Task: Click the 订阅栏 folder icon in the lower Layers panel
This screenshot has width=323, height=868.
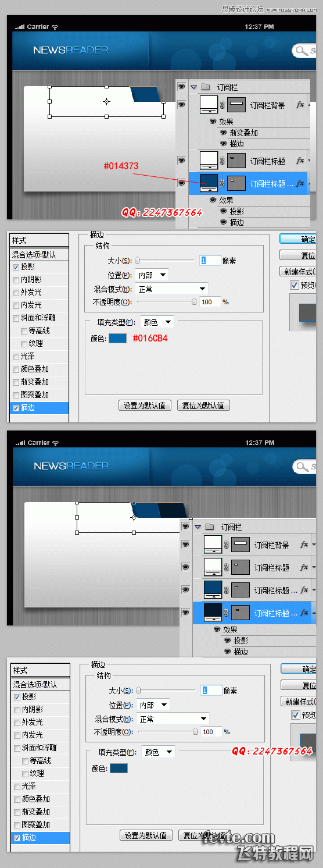Action: (x=210, y=527)
